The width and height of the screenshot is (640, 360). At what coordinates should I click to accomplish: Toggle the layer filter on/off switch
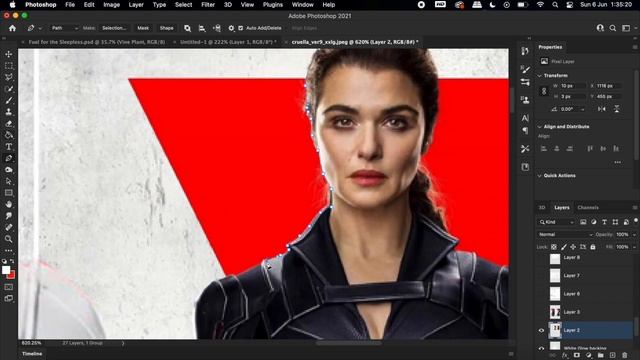636,220
